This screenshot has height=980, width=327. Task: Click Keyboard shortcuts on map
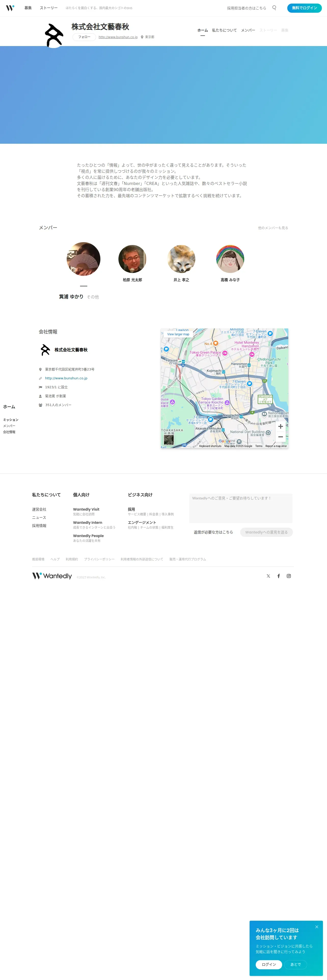click(x=210, y=446)
